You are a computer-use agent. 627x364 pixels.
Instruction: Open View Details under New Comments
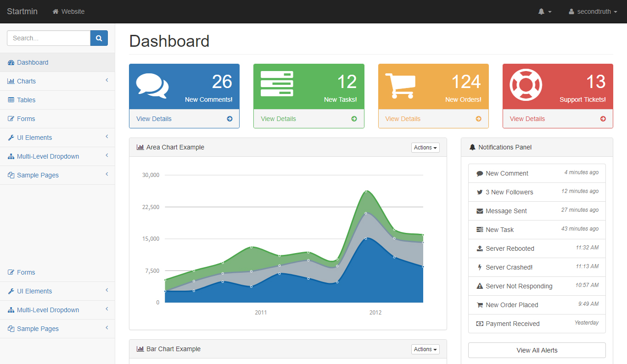(154, 119)
